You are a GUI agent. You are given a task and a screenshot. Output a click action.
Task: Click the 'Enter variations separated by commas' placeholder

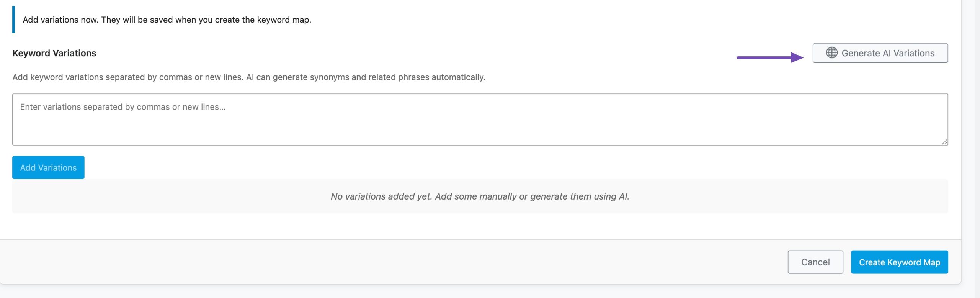[122, 107]
